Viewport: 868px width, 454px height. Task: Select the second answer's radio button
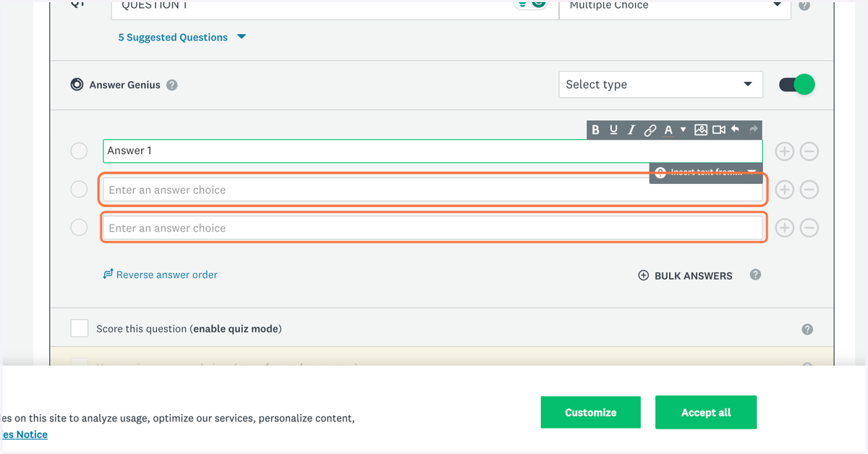pos(79,190)
